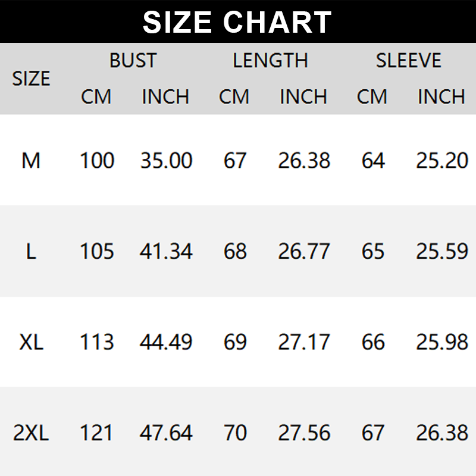Select sleeve inch value 25.98
The width and height of the screenshot is (476, 476).
[x=442, y=342]
